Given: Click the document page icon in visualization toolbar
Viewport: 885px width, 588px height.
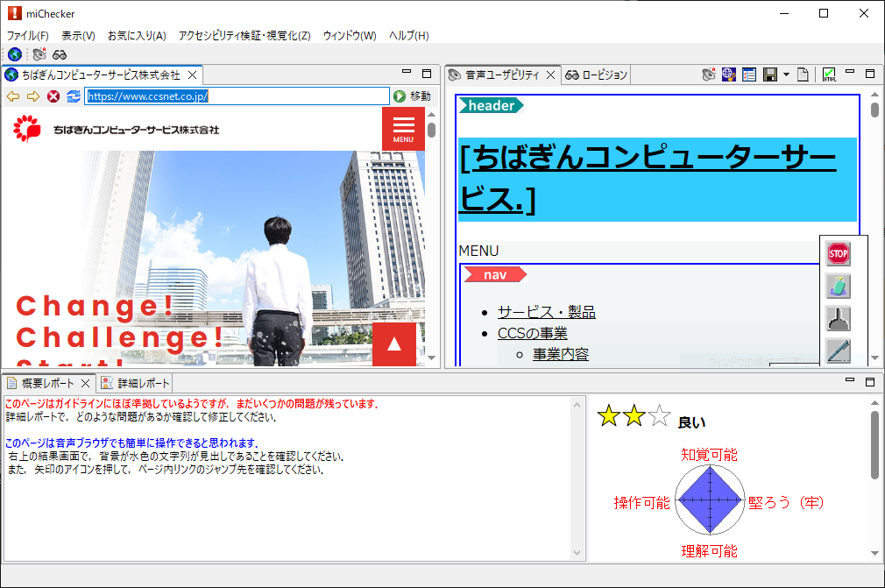Looking at the screenshot, I should [804, 74].
